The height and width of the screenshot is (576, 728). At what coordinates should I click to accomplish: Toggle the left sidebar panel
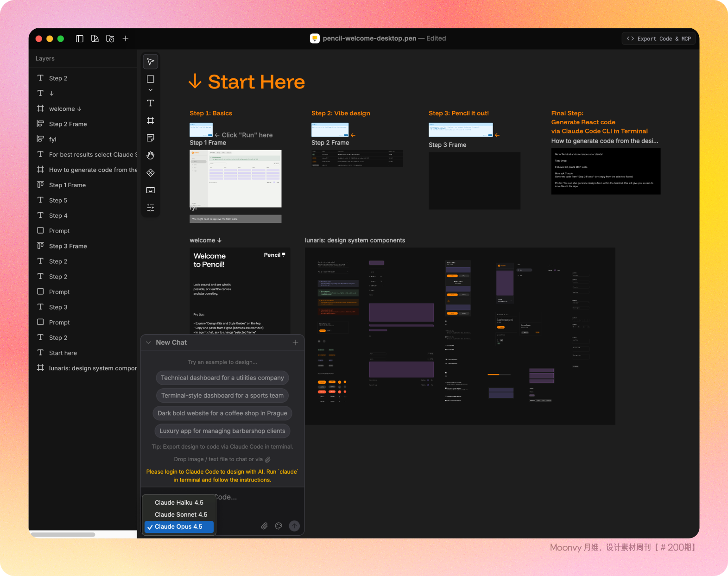[x=80, y=39]
